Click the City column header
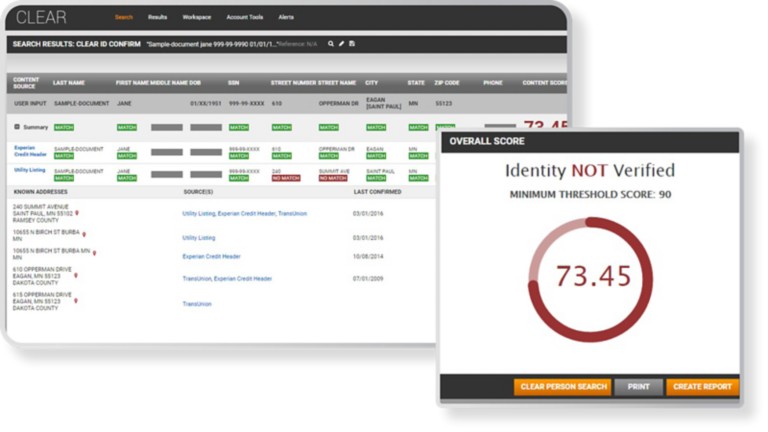Screen dimensions: 768x432 (x=371, y=83)
